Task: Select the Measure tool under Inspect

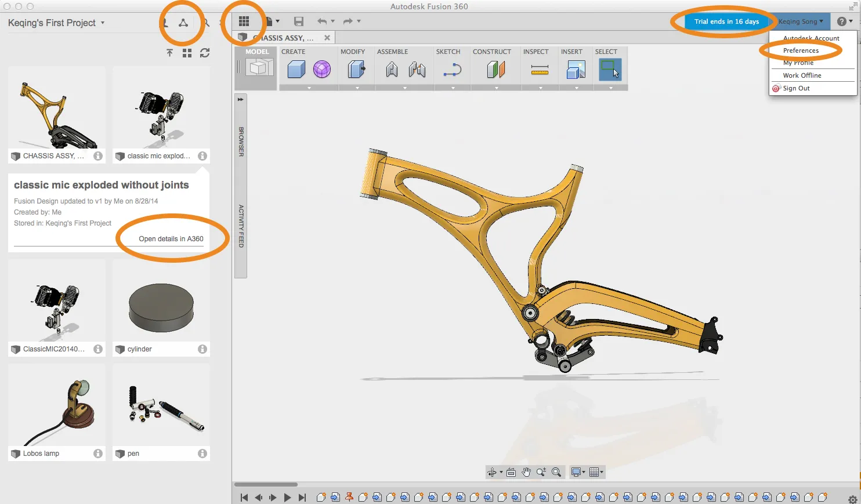Action: click(539, 69)
